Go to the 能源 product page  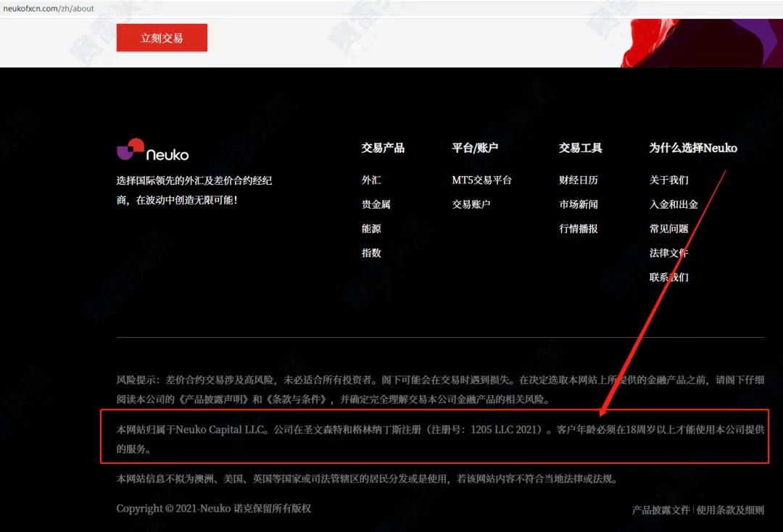pyautogui.click(x=371, y=228)
